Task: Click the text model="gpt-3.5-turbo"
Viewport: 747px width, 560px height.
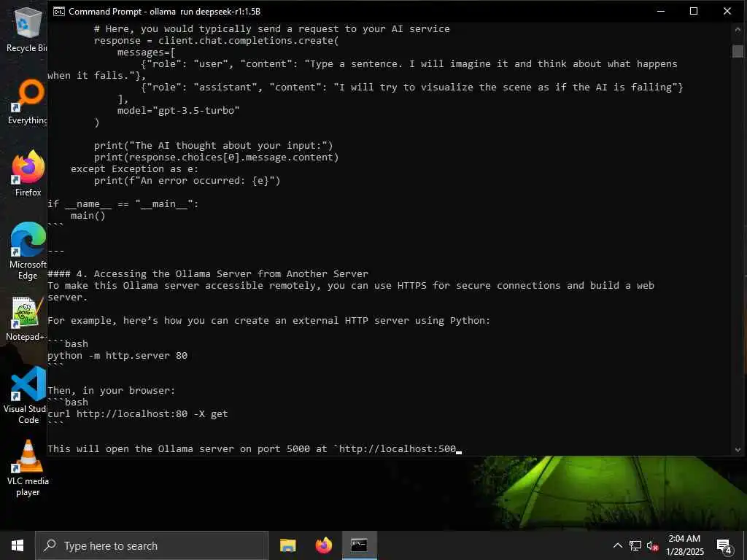Action: point(178,111)
